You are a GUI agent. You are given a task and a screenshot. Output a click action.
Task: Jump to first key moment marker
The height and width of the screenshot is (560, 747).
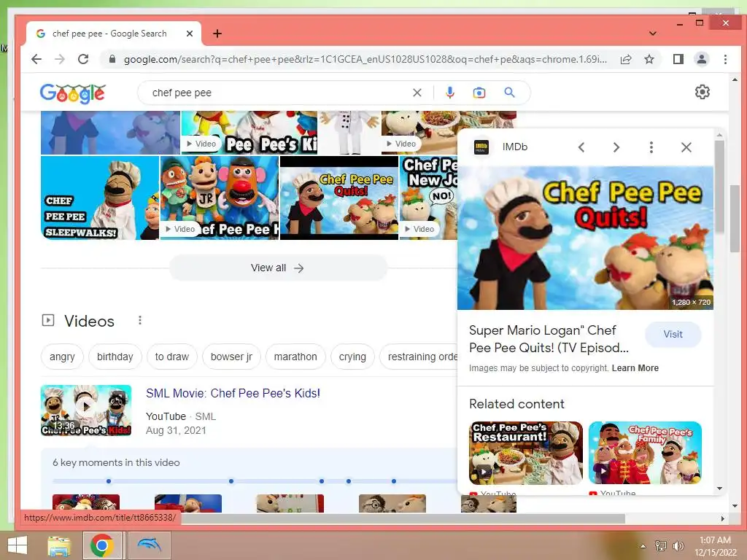tap(109, 481)
